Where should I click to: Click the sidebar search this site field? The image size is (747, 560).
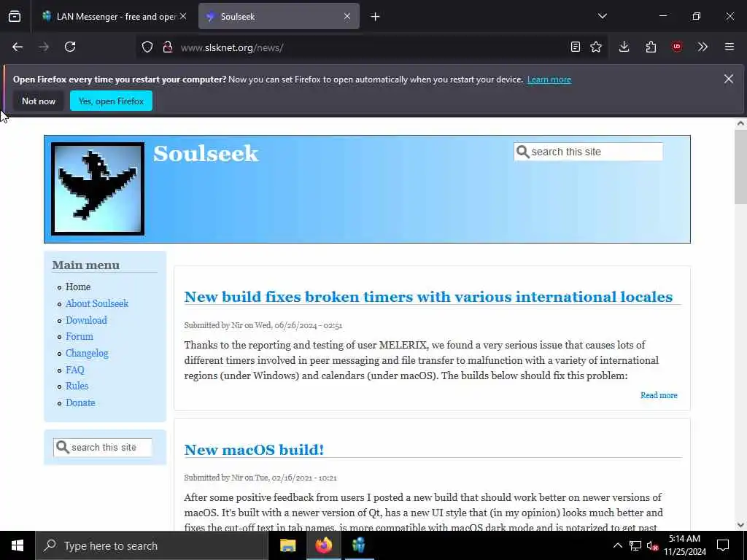click(103, 447)
